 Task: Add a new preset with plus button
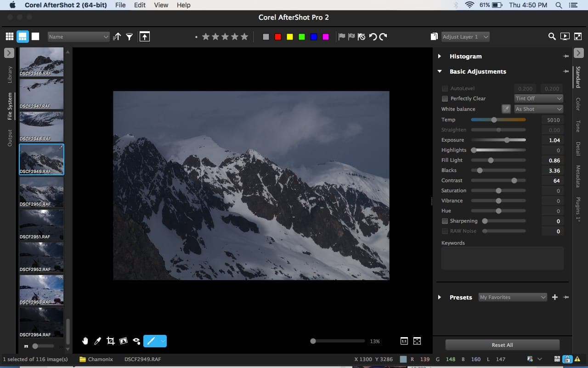[554, 297]
